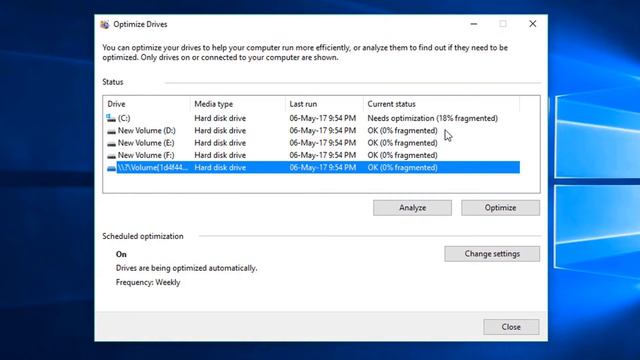640x360 pixels.
Task: Select the New Volume (D:) row name
Action: tap(147, 131)
